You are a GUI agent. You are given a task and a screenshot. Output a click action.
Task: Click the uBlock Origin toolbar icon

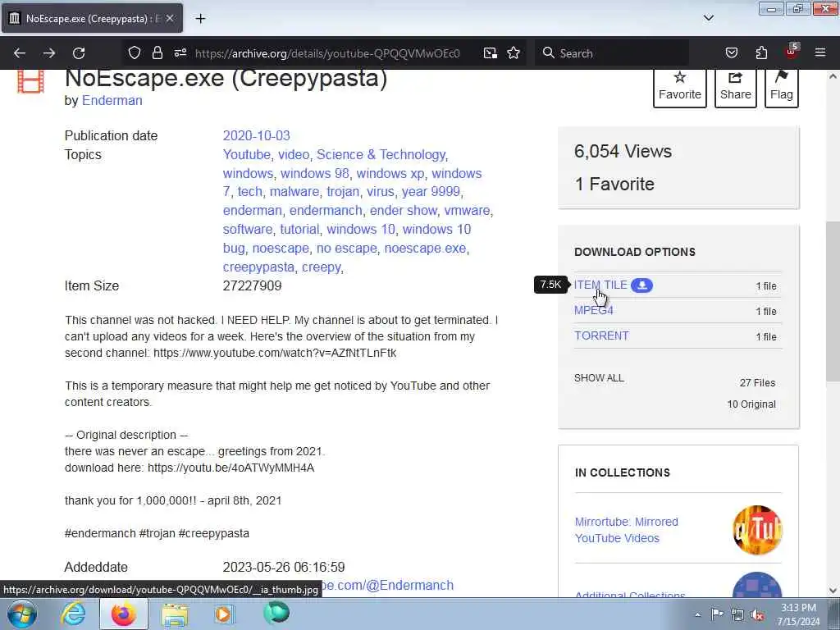[x=792, y=52]
